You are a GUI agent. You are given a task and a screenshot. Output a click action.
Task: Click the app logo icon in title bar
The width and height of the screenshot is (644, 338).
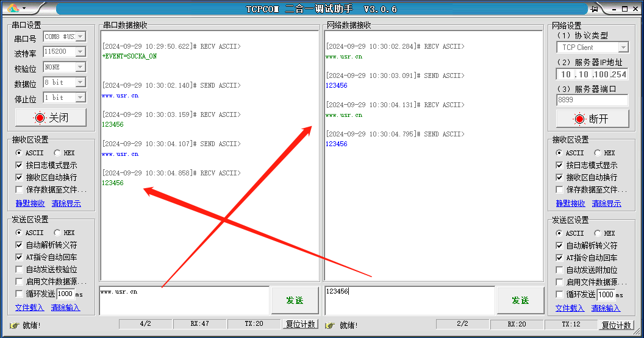(x=13, y=9)
